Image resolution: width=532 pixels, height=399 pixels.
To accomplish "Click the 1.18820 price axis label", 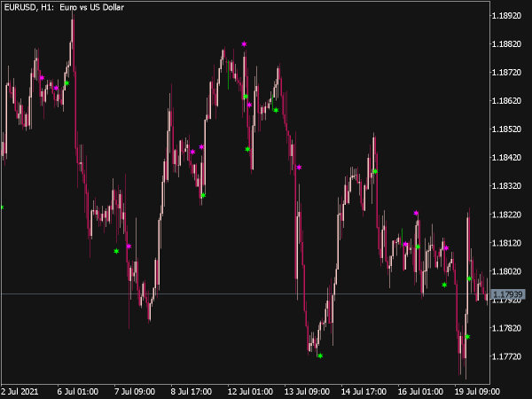I will point(506,44).
